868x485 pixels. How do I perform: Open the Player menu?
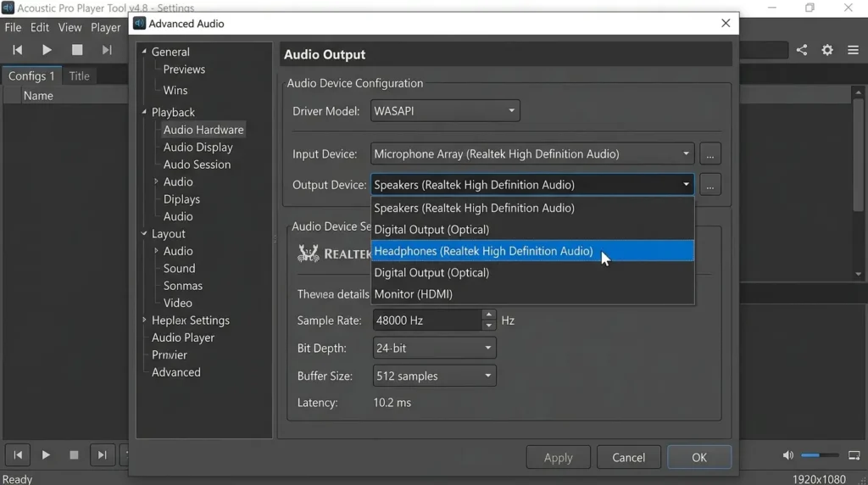tap(106, 27)
